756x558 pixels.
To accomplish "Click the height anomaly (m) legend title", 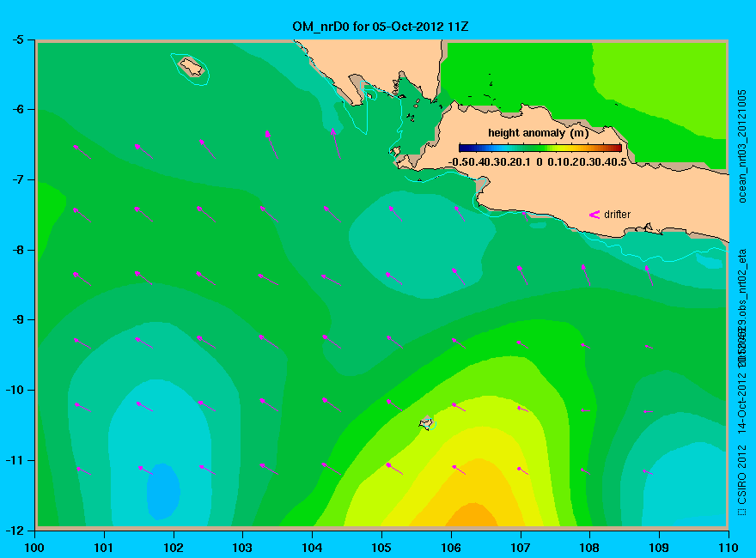I will pos(538,133).
